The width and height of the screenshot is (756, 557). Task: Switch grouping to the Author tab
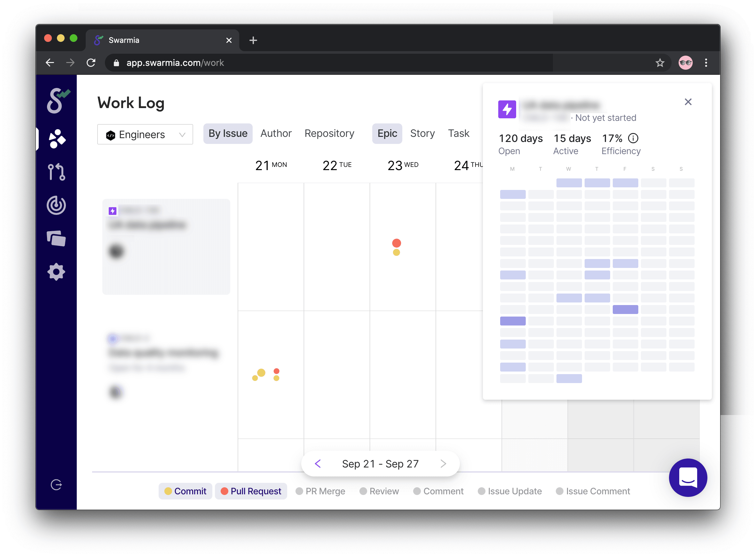pos(276,134)
